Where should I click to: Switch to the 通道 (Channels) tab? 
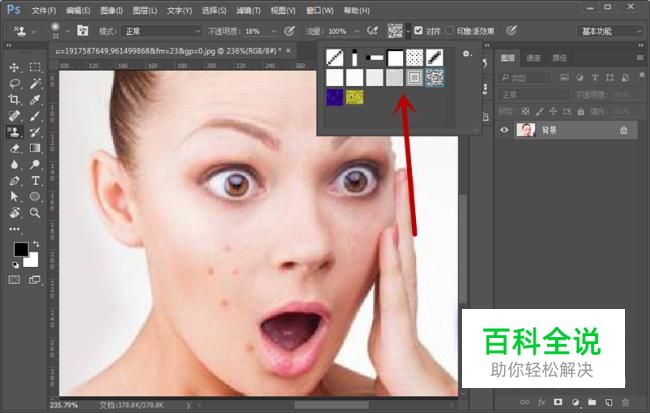(532, 58)
